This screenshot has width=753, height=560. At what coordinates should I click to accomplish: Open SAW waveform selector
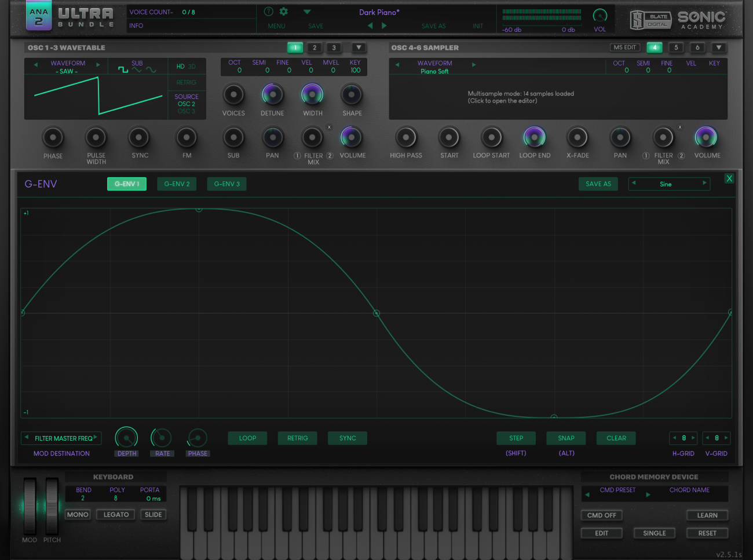click(67, 72)
